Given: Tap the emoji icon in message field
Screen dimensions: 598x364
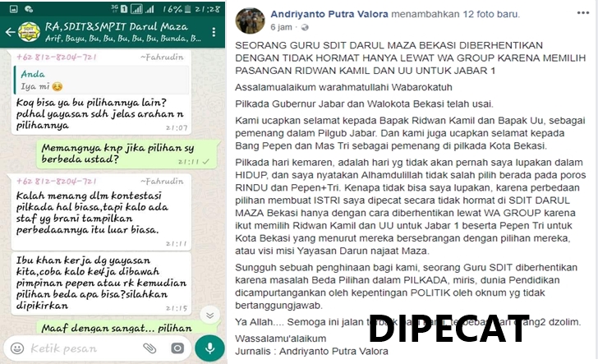Looking at the screenshot, I should [x=17, y=348].
